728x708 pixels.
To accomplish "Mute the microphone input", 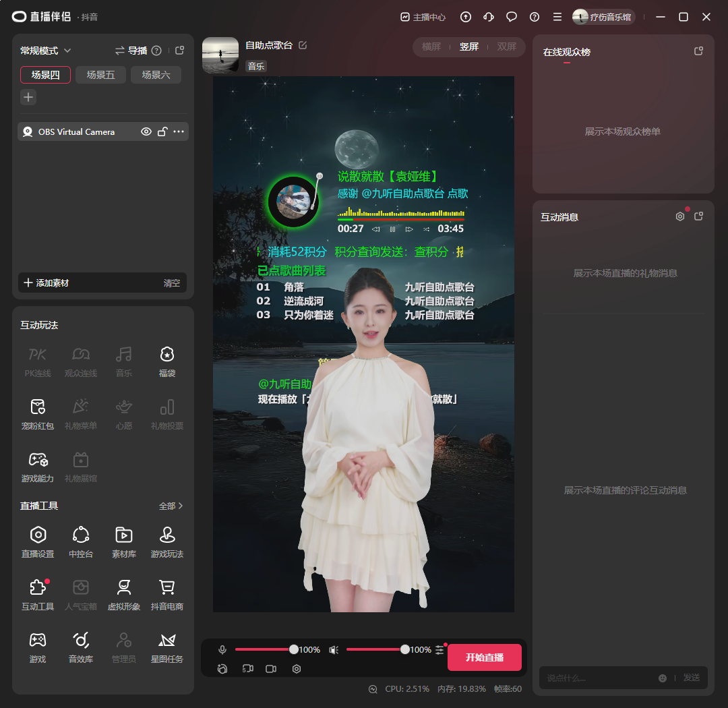I will pyautogui.click(x=222, y=650).
